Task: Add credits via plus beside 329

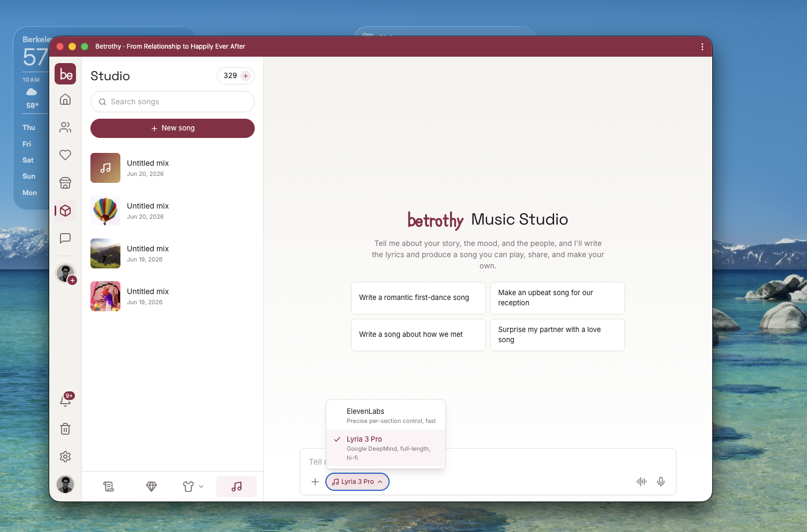Action: (x=246, y=76)
